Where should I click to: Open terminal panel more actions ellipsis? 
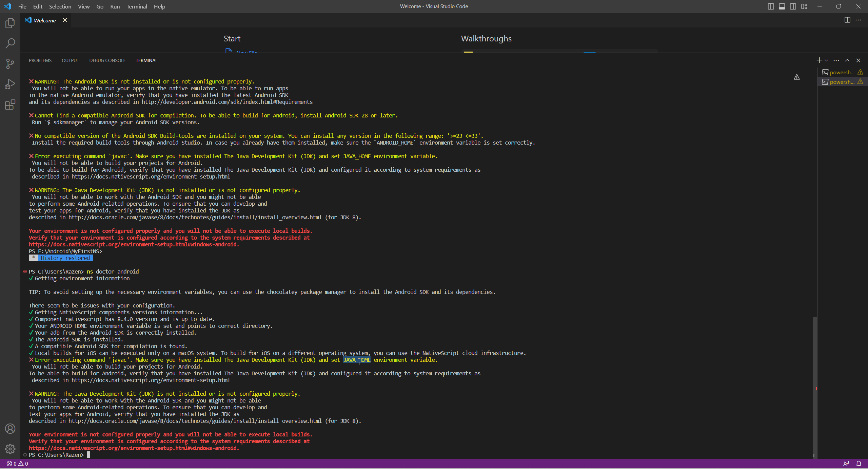point(836,60)
